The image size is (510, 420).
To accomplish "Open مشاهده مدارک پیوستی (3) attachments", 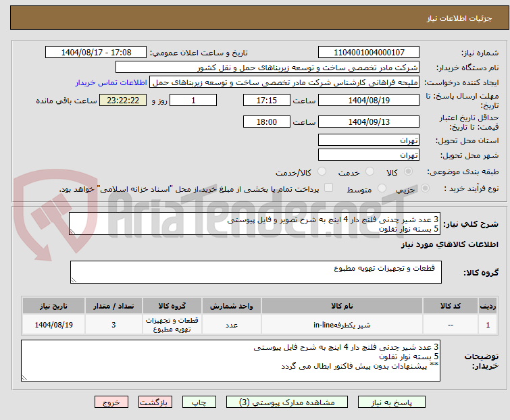I will (287, 402).
